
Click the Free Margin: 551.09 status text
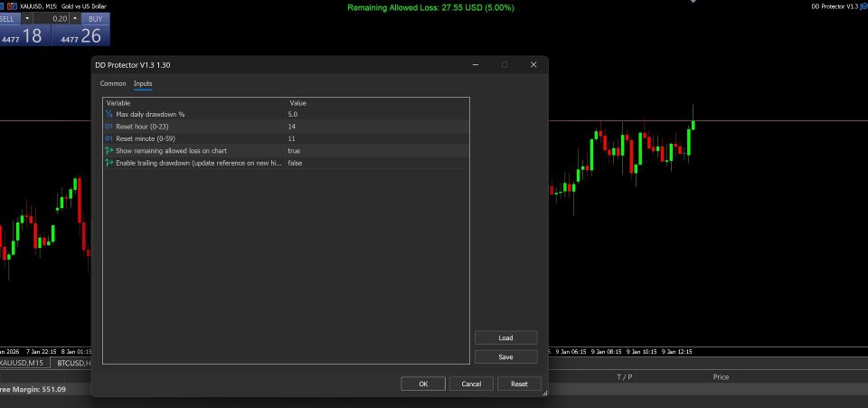click(x=33, y=389)
